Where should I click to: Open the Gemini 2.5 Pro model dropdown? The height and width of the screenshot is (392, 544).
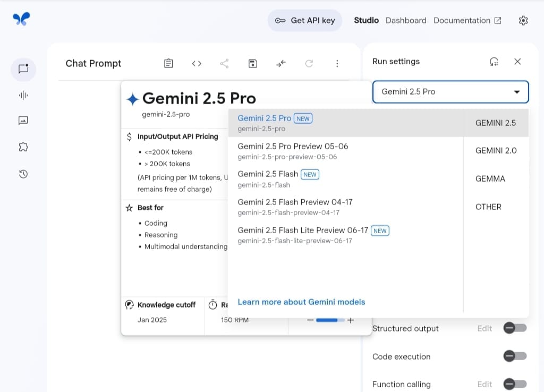[x=450, y=92]
